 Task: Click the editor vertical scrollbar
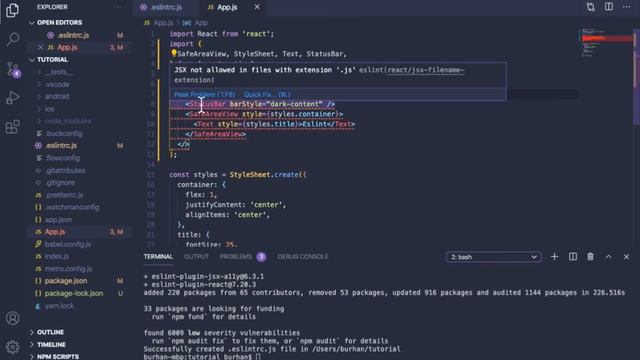tap(636, 78)
